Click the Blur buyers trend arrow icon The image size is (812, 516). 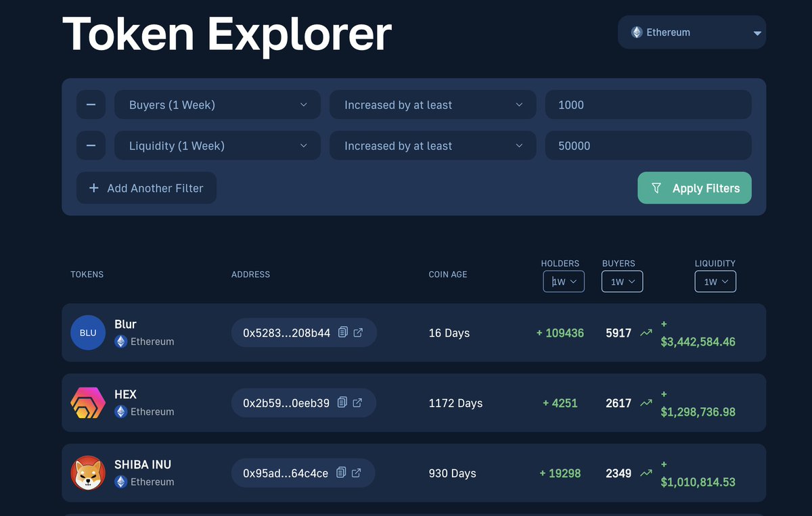coord(646,332)
